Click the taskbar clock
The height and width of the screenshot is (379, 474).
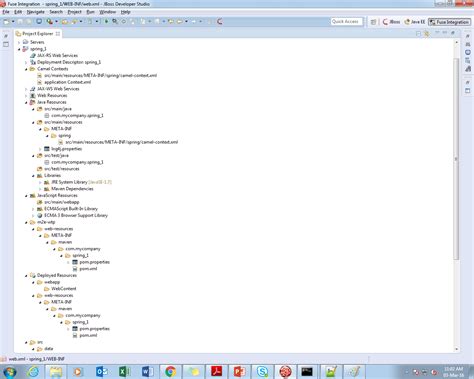pos(454,372)
